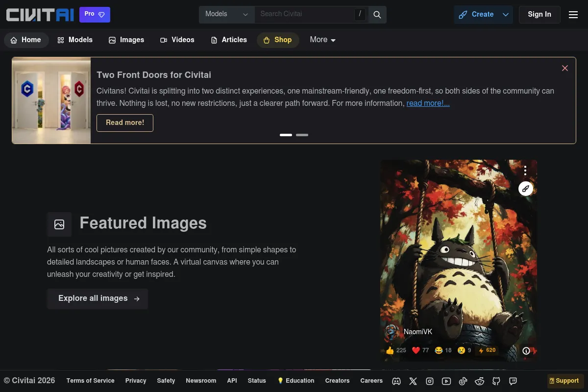Open Civitai Discord server icon
This screenshot has width=588, height=392.
tap(396, 381)
